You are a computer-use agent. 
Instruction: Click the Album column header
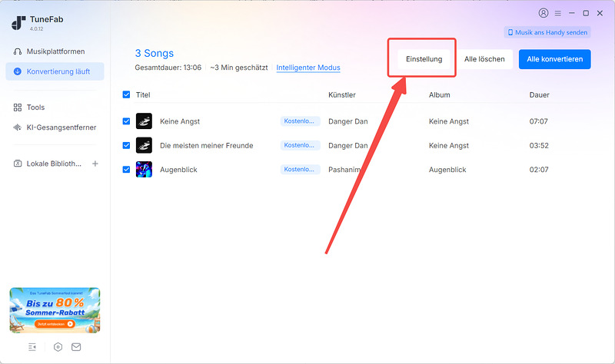pos(439,94)
